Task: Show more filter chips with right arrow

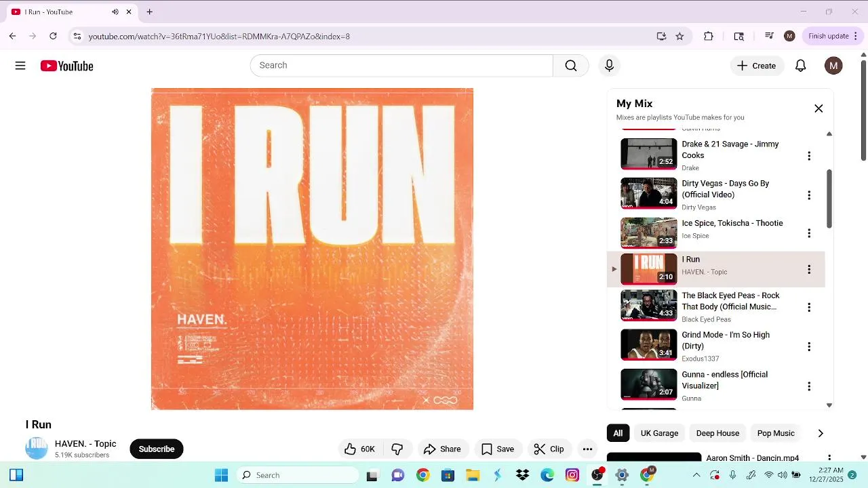Action: coord(821,433)
